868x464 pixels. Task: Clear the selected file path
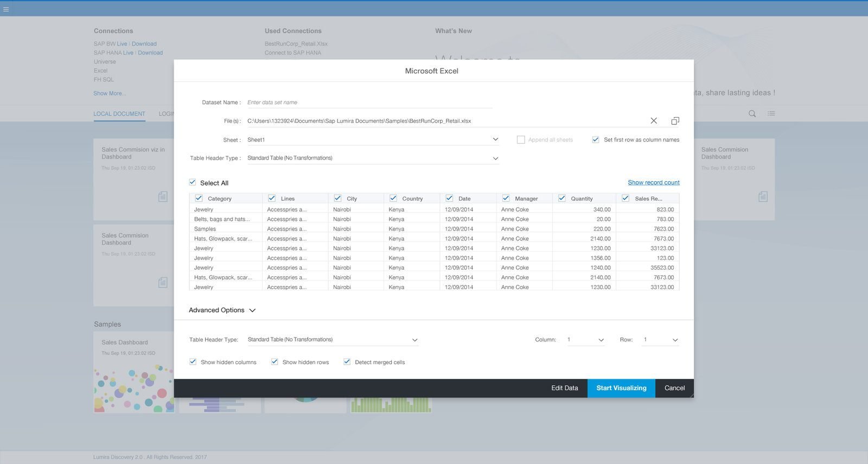(654, 121)
